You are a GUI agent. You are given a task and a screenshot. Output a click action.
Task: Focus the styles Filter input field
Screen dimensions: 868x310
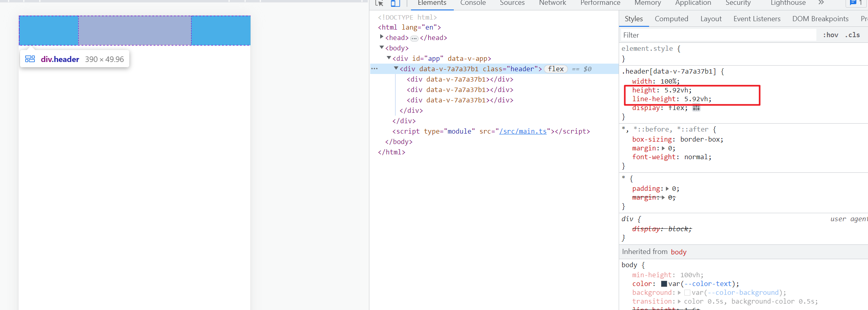(718, 35)
